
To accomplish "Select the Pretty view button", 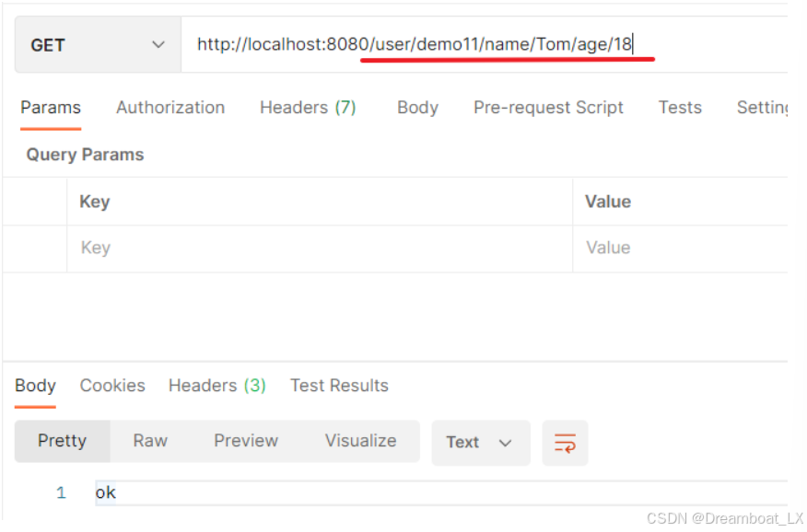I will tap(63, 441).
